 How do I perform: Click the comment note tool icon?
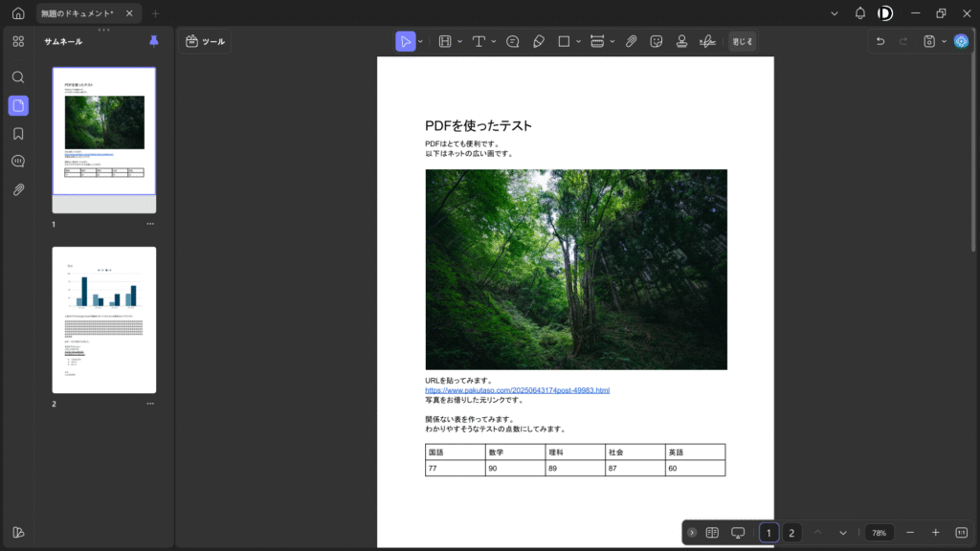point(513,41)
